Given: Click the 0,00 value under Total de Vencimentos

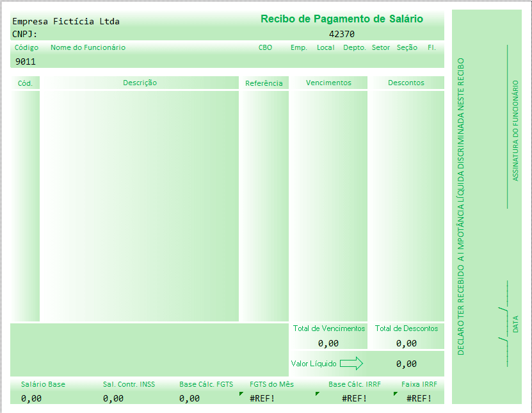Looking at the screenshot, I should click(x=328, y=343).
